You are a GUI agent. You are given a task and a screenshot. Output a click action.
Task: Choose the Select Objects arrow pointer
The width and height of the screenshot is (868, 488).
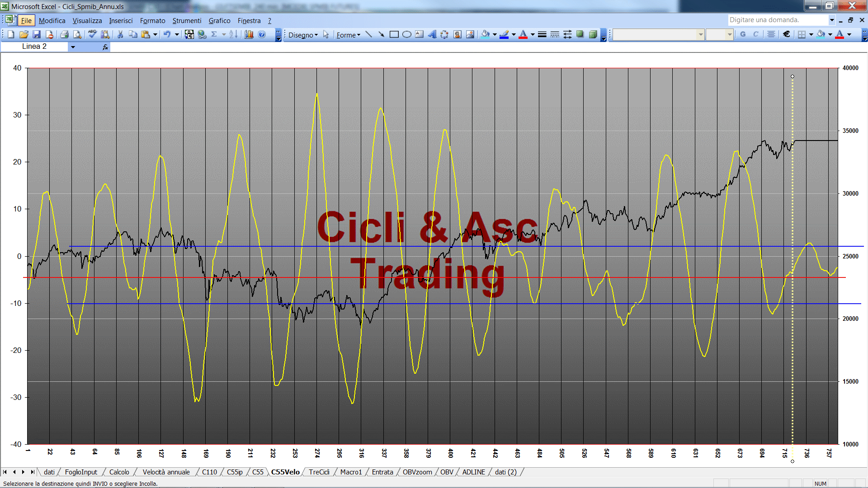pos(326,35)
